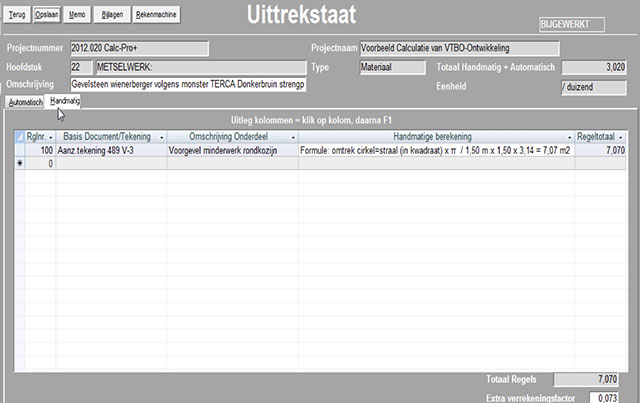Image resolution: width=640 pixels, height=403 pixels.
Task: Open Rglnr. column filter dropdown
Action: click(x=51, y=137)
